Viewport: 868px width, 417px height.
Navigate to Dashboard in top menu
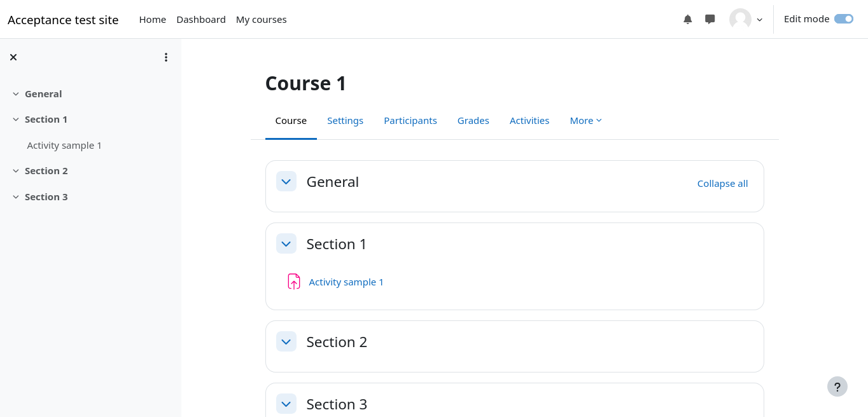tap(201, 20)
